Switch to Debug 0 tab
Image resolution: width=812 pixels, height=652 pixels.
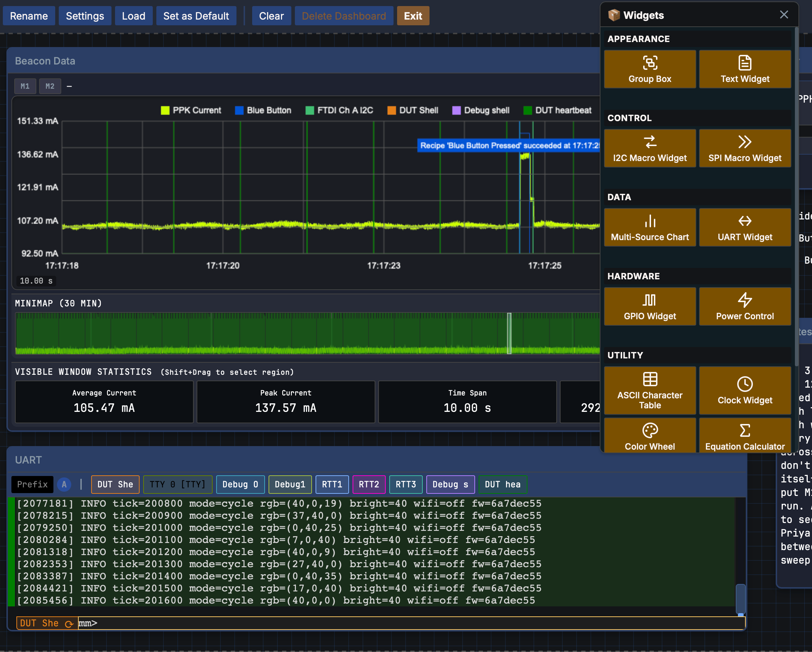(x=240, y=484)
